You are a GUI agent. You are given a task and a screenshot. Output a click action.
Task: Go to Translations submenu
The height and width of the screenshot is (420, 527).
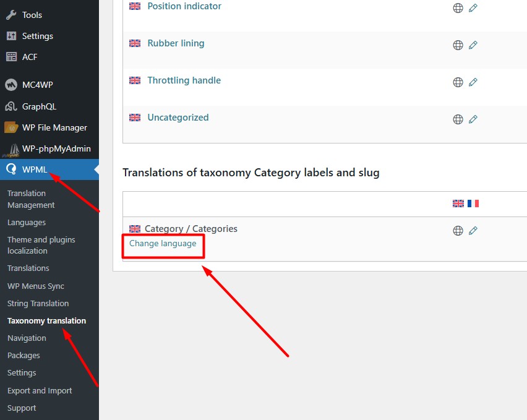(28, 268)
